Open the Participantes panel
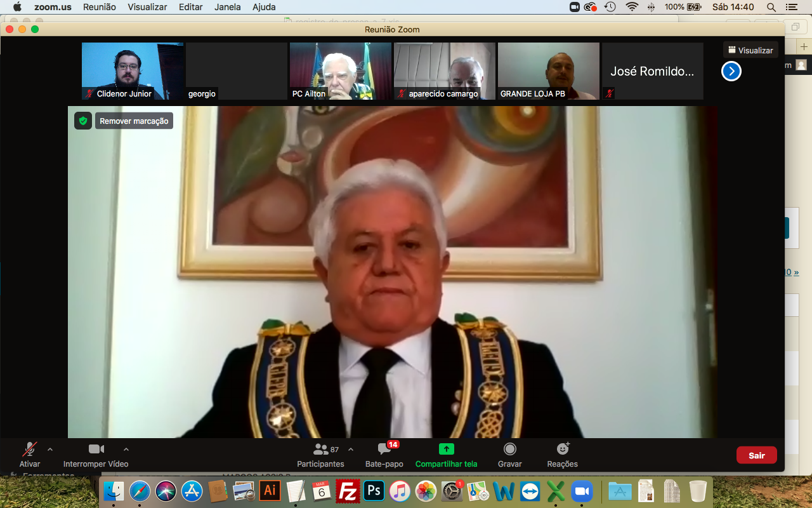The height and width of the screenshot is (508, 812). pos(320,455)
